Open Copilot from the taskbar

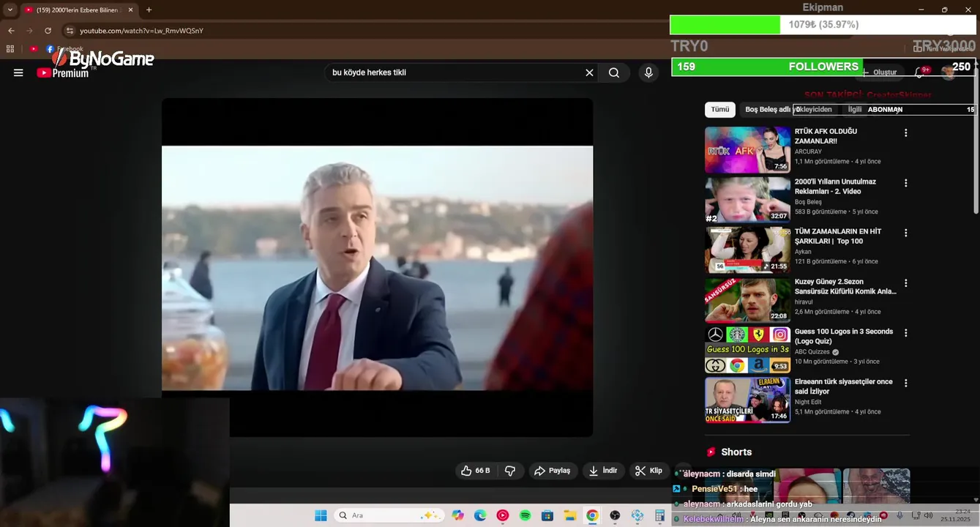click(x=457, y=515)
